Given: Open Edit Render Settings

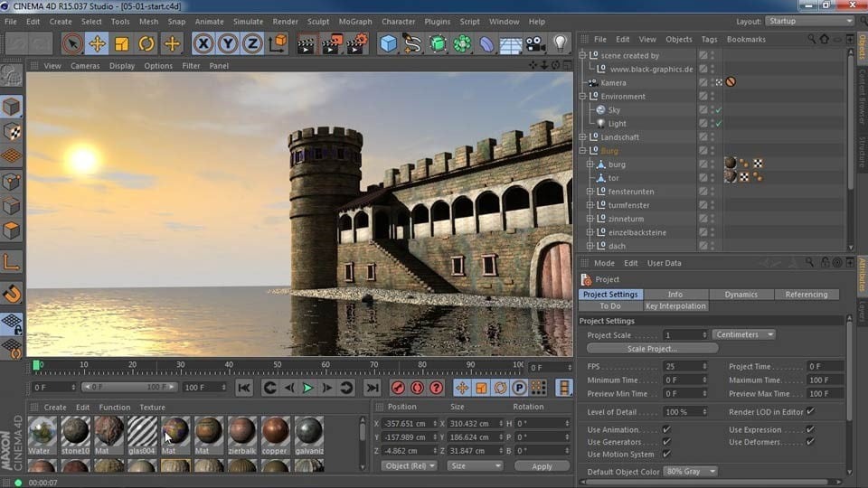Looking at the screenshot, I should pyautogui.click(x=357, y=43).
